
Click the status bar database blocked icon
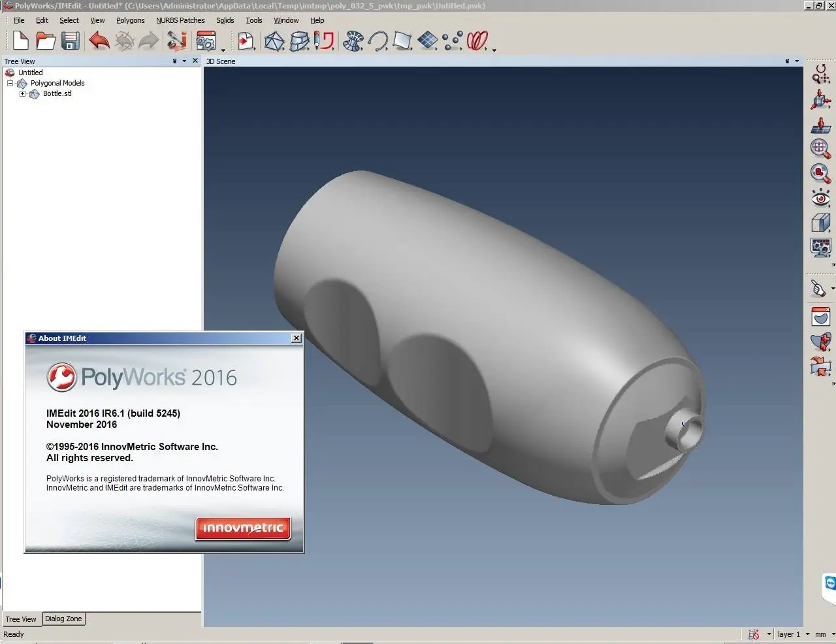pyautogui.click(x=754, y=634)
